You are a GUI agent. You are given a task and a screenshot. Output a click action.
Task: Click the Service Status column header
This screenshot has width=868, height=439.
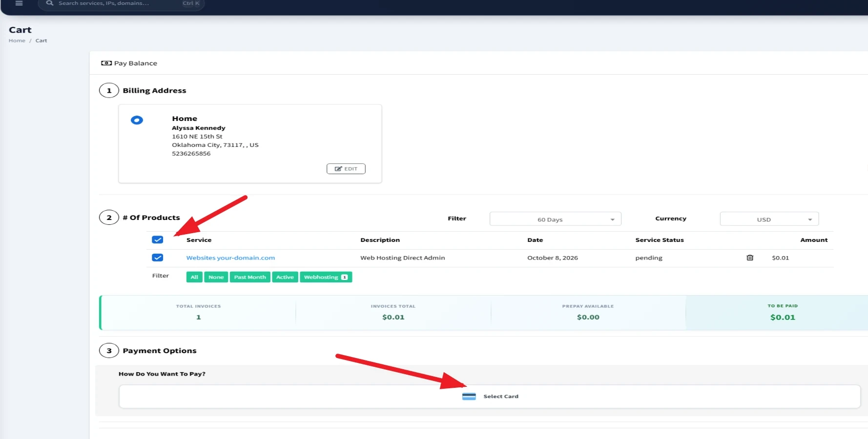[660, 240]
